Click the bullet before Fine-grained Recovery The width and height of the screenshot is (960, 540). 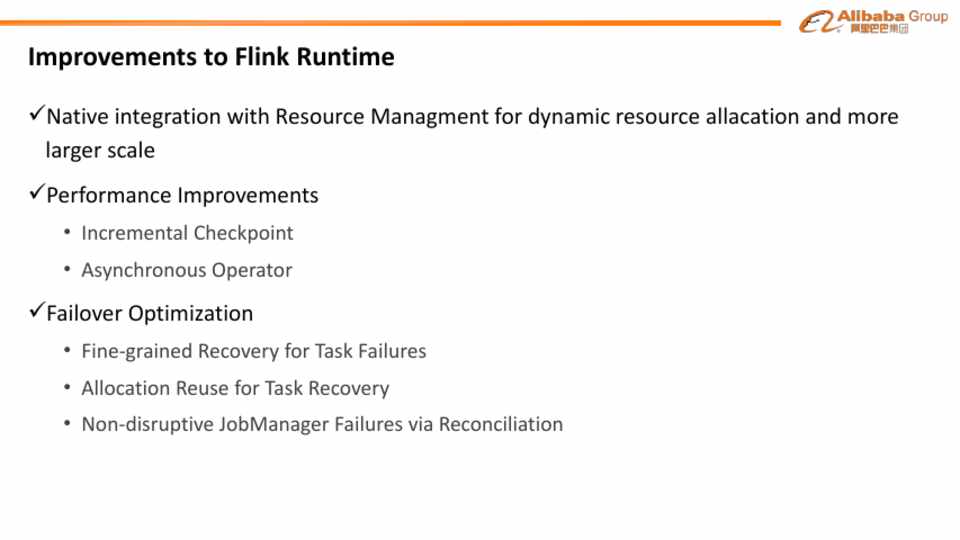67,351
